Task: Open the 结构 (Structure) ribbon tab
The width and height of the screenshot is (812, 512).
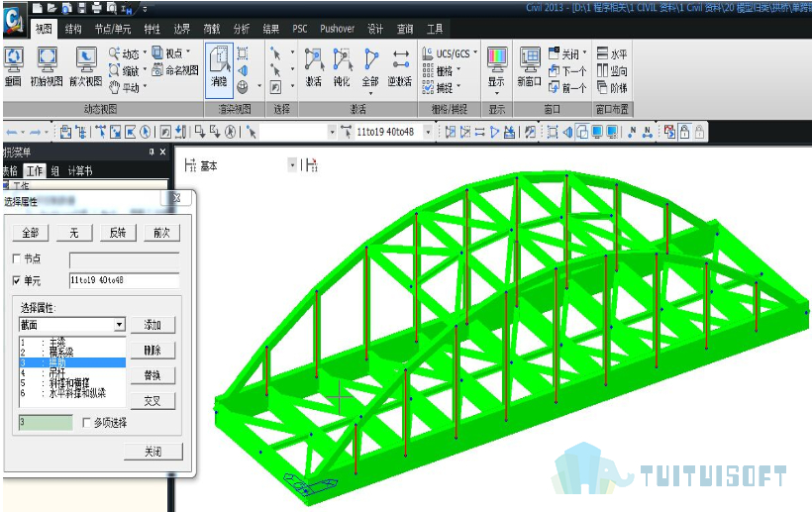Action: pyautogui.click(x=73, y=29)
